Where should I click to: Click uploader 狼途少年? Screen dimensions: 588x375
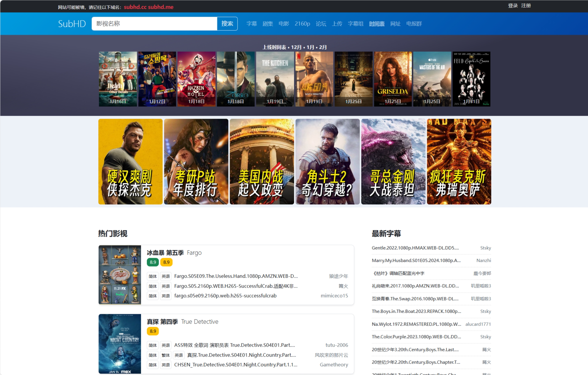click(x=339, y=276)
